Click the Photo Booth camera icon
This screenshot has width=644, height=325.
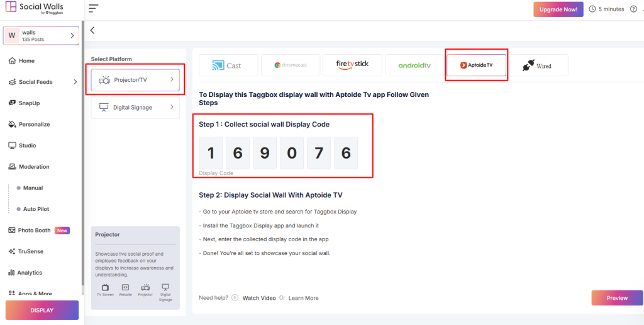(12, 231)
